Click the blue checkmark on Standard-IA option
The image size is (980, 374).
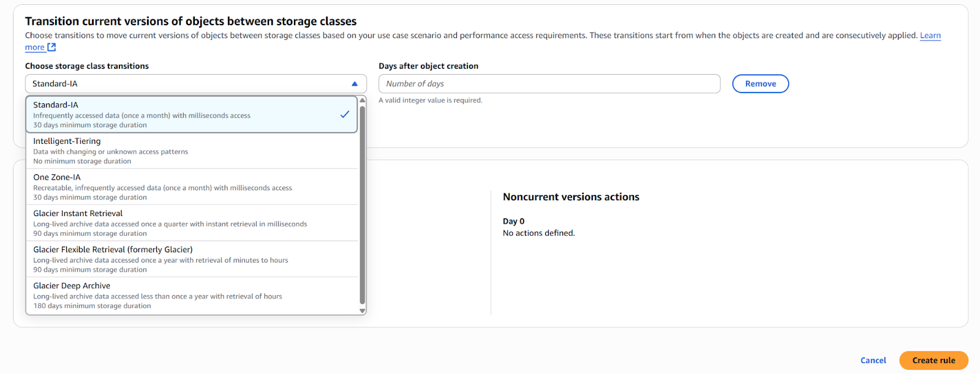[345, 114]
